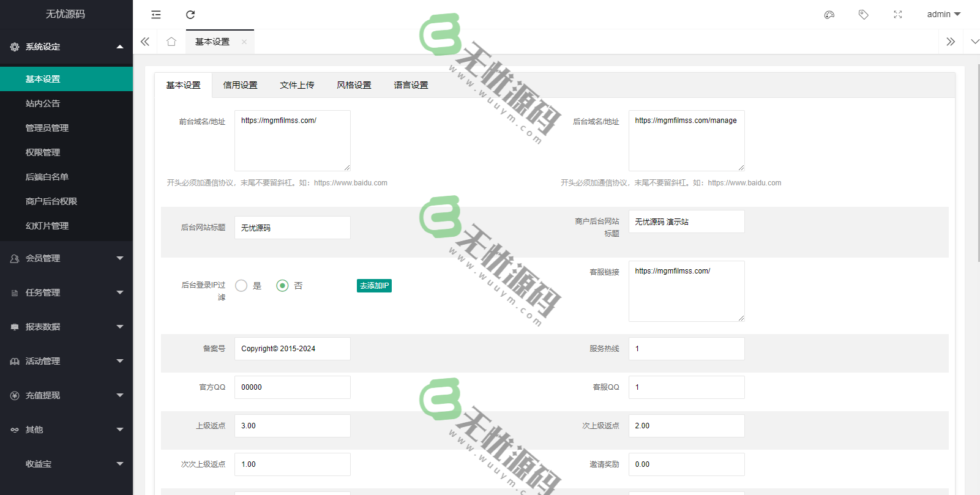Collapse the 系统设定 menu arrow

coord(120,47)
